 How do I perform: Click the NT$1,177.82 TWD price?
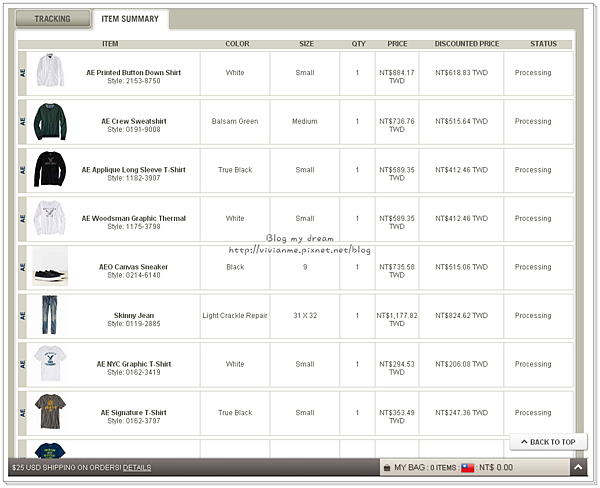397,320
